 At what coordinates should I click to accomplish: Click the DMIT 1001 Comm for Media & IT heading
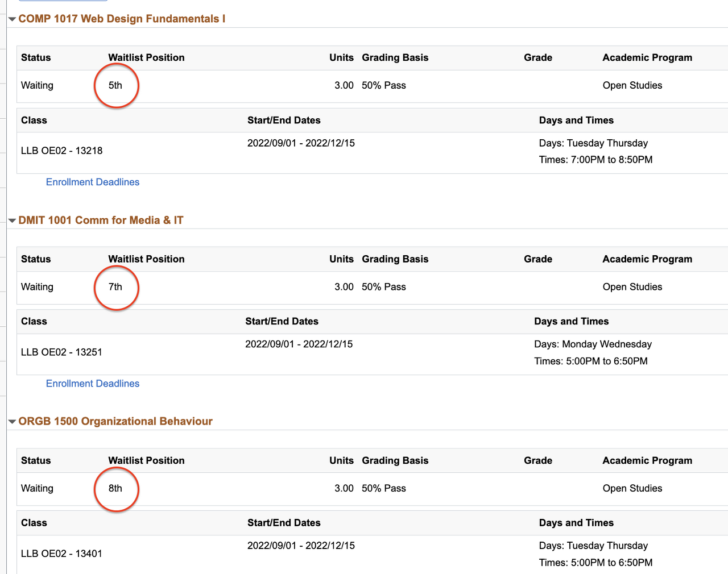tap(101, 220)
